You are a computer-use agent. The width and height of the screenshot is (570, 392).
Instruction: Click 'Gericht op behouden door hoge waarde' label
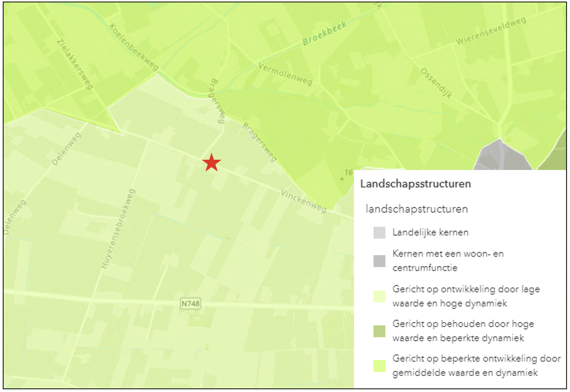[463, 331]
